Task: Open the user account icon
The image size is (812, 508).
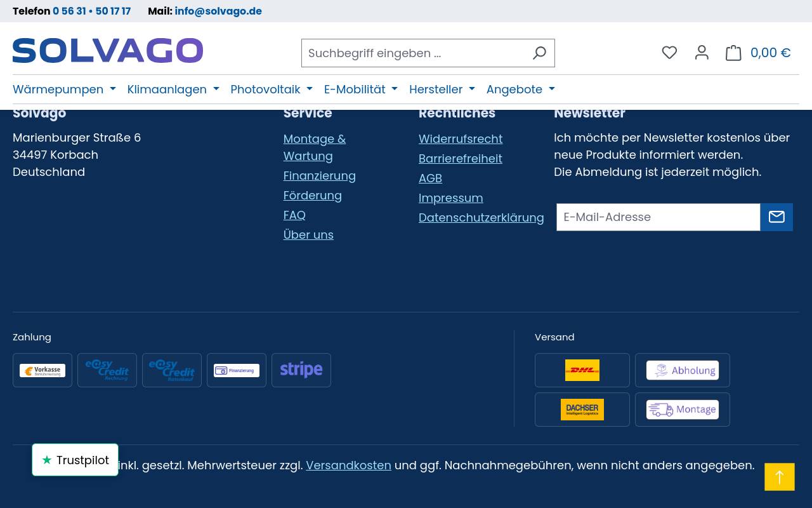Action: [702, 53]
